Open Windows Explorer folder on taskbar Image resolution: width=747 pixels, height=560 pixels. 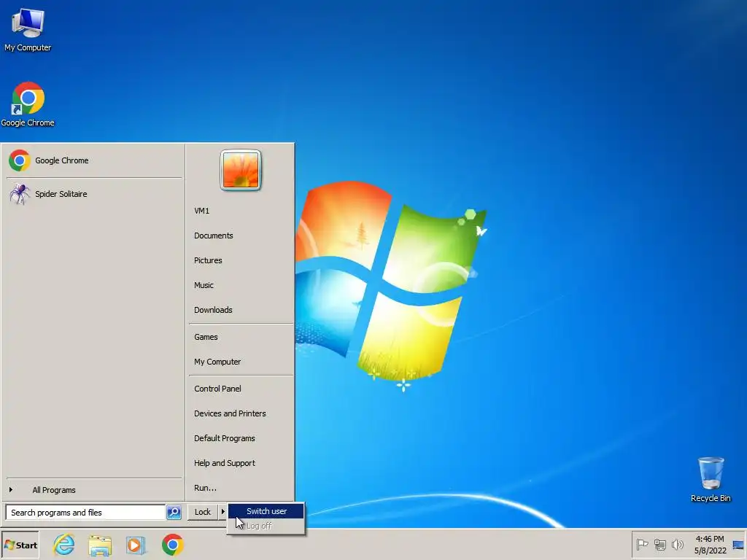click(x=100, y=545)
